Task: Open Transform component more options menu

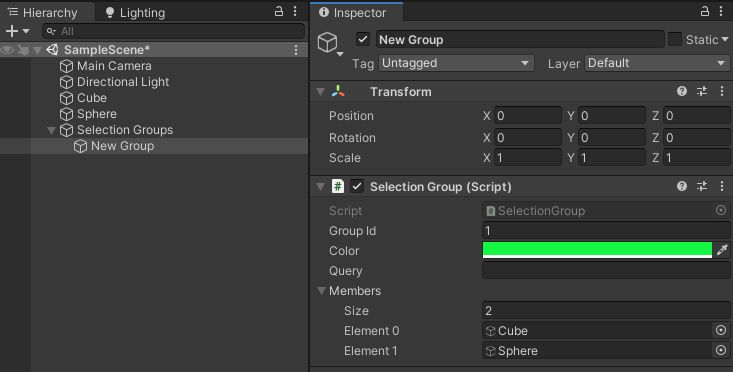Action: 722,91
